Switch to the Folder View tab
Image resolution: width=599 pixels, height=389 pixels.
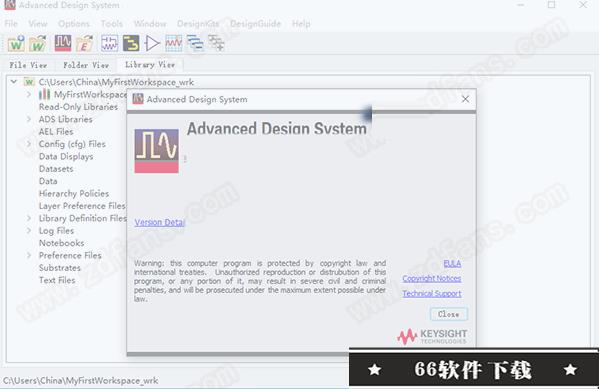[x=86, y=65]
